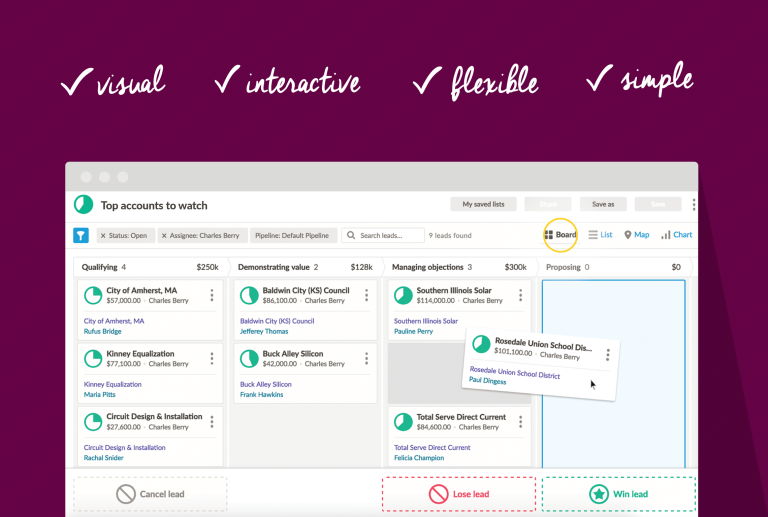Screen dimensions: 768x517
Task: Switch to the Map view
Action: pyautogui.click(x=637, y=235)
